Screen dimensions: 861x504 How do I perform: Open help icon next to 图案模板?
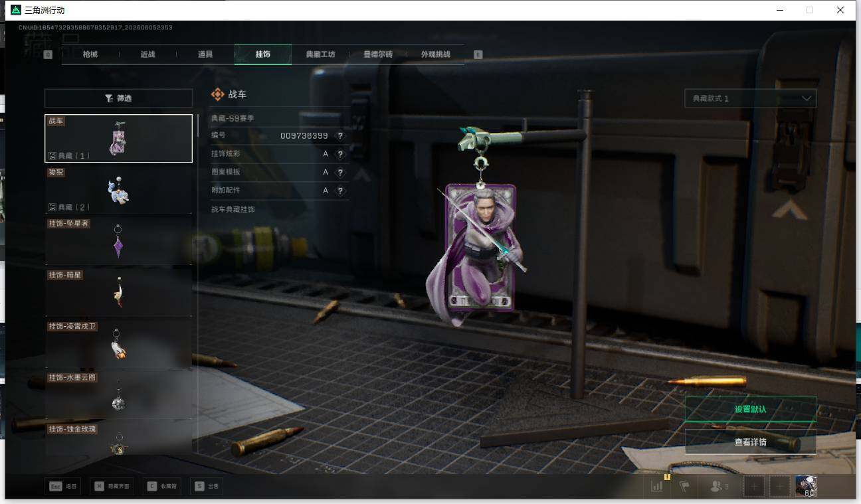pyautogui.click(x=340, y=172)
